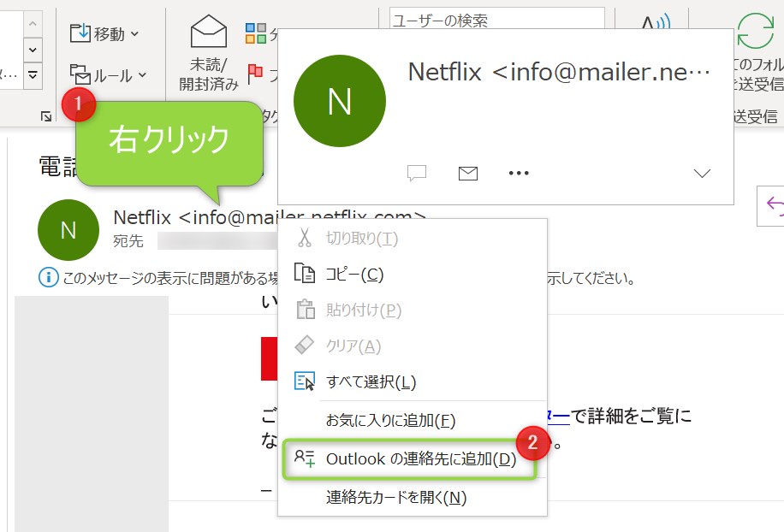The width and height of the screenshot is (784, 532).
Task: Click the envelope icon to email Netflix
Action: tap(467, 173)
